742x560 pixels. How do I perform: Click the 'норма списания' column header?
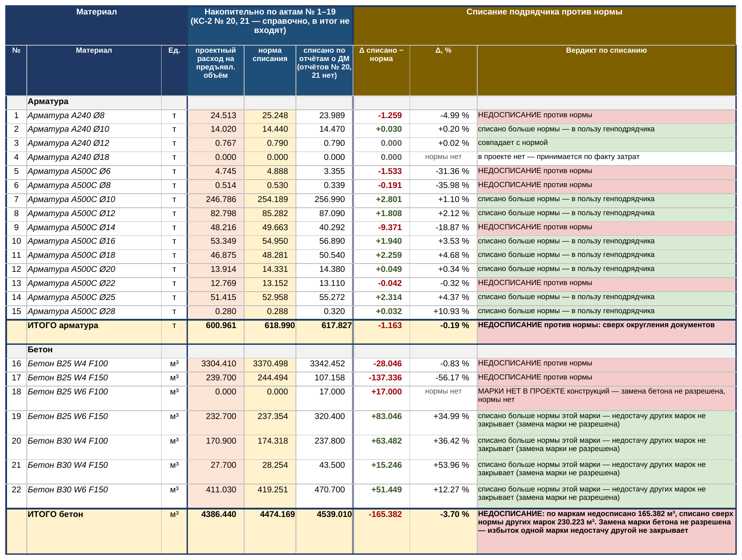tap(270, 70)
